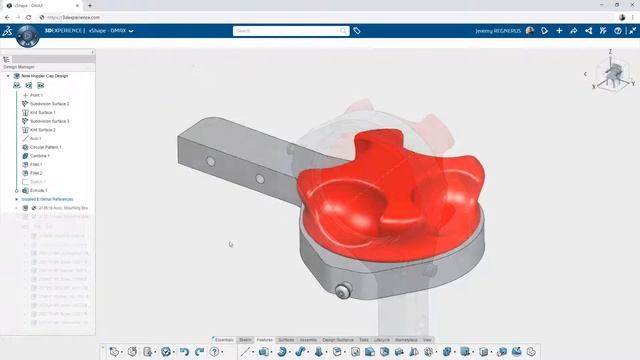Image resolution: width=640 pixels, height=360 pixels.
Task: Switch to the Essentials tab
Action: point(224,340)
